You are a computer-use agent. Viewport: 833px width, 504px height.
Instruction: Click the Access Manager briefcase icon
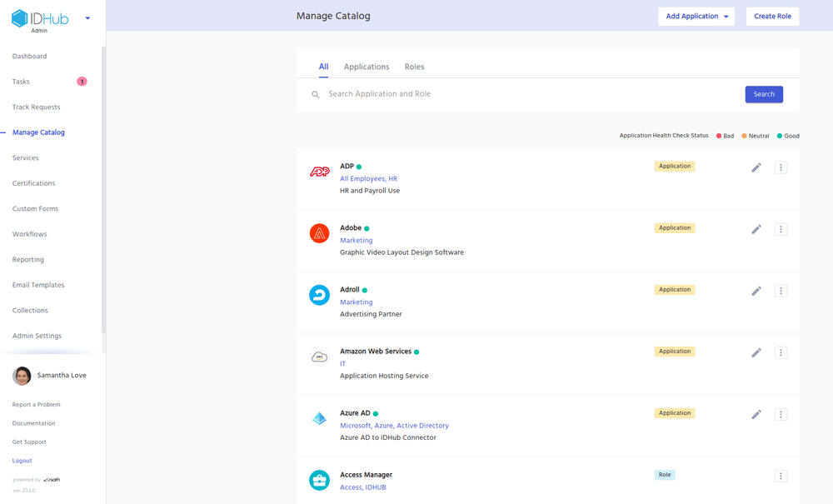click(x=319, y=480)
